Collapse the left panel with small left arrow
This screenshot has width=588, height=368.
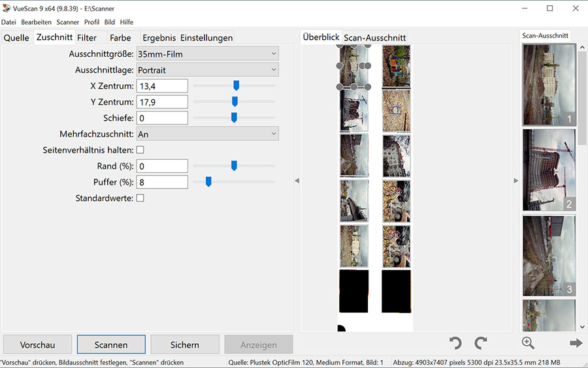[297, 181]
